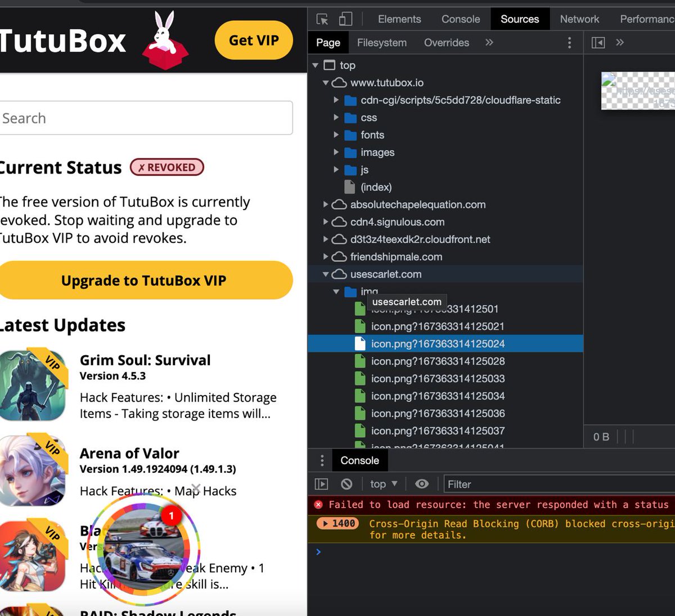Clear the console with the clear icon
This screenshot has height=616, width=675.
(x=346, y=484)
